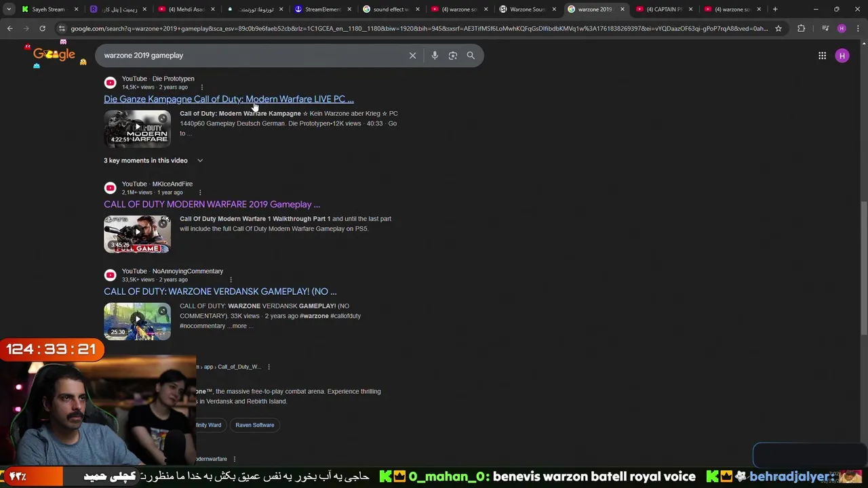Viewport: 868px width, 488px height.
Task: Play the 25:30 Verdansk video thumbnail
Action: point(137,321)
